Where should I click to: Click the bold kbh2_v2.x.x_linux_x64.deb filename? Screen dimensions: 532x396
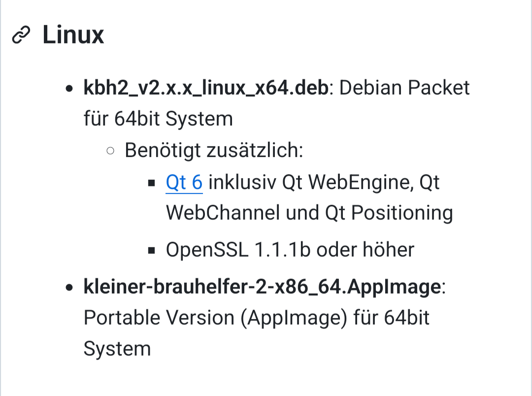[x=206, y=88]
